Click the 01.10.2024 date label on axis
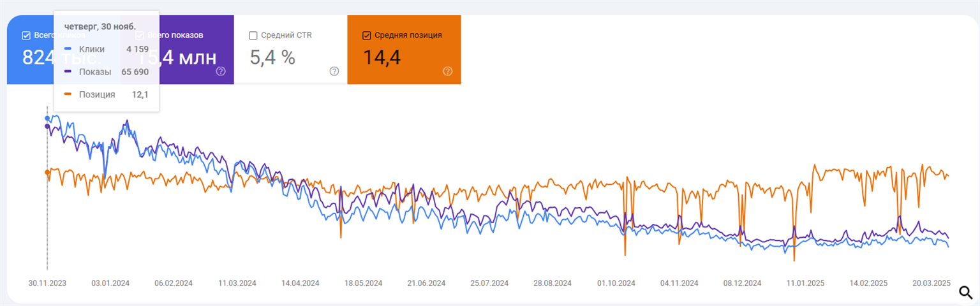 [616, 283]
